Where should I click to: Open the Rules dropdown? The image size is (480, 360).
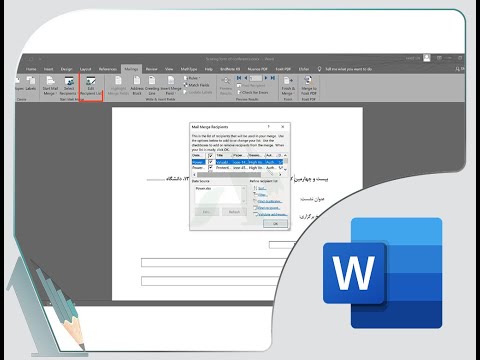point(192,78)
